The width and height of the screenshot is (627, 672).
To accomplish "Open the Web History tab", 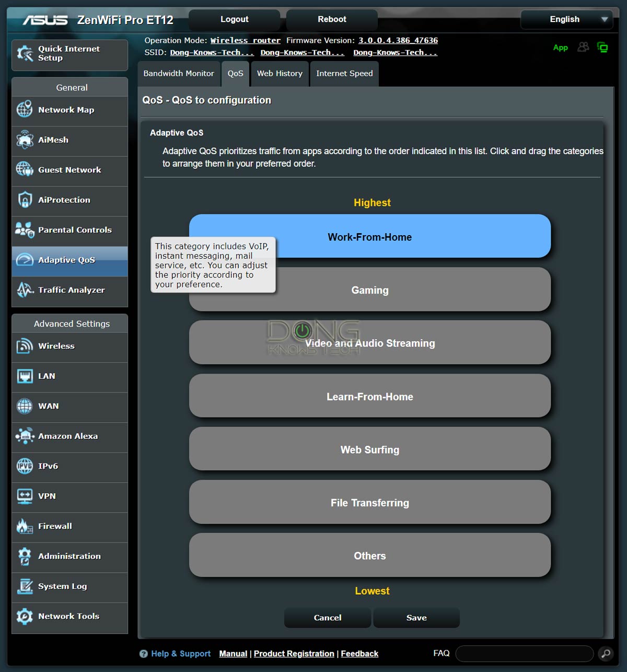I will (280, 74).
